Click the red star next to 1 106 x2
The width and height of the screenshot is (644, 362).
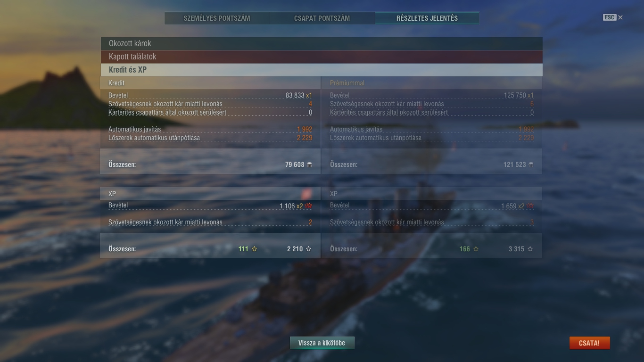[309, 206]
